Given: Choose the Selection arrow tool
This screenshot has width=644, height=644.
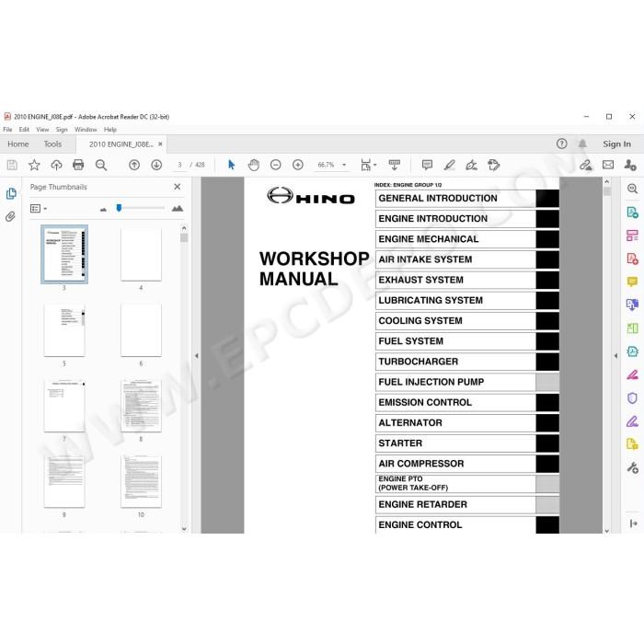Looking at the screenshot, I should 231,165.
